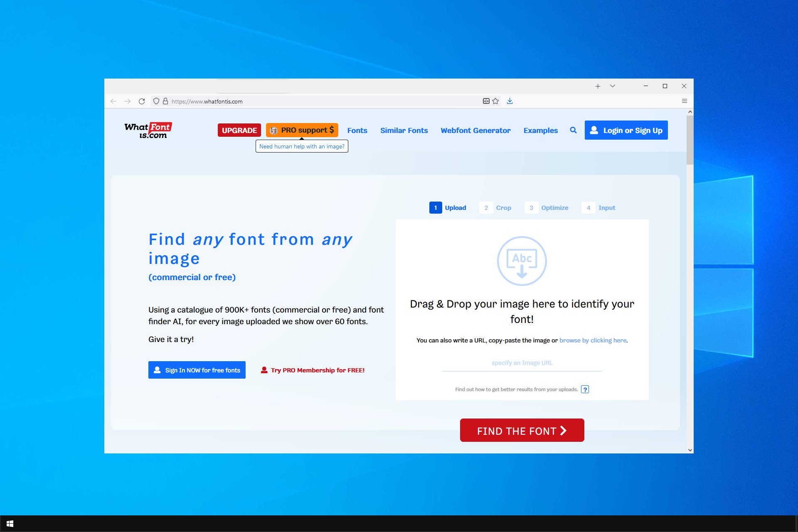This screenshot has width=798, height=532.
Task: Select the Crop step tab
Action: [x=495, y=208]
